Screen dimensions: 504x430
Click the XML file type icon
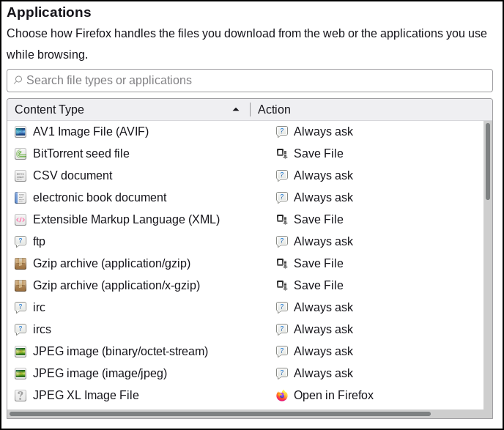click(21, 220)
